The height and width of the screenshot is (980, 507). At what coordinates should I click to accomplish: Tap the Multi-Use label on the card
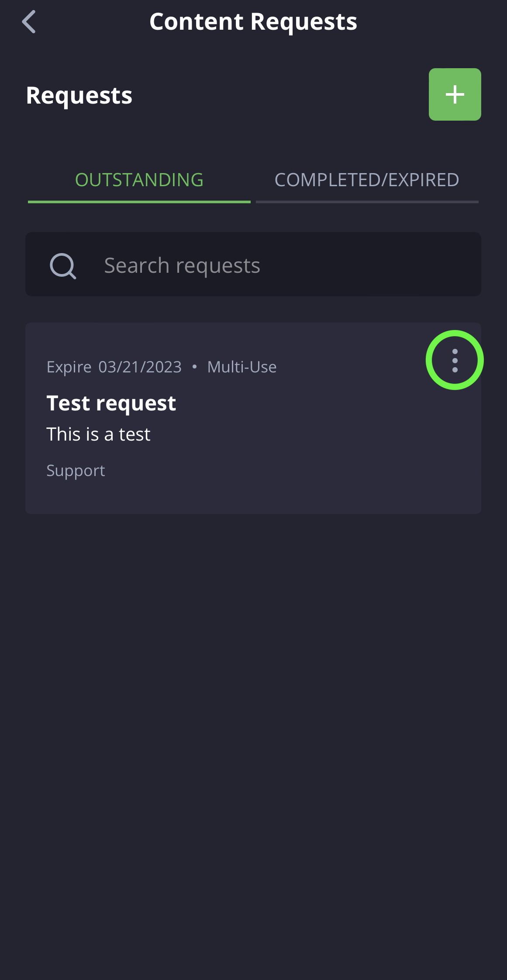click(242, 367)
